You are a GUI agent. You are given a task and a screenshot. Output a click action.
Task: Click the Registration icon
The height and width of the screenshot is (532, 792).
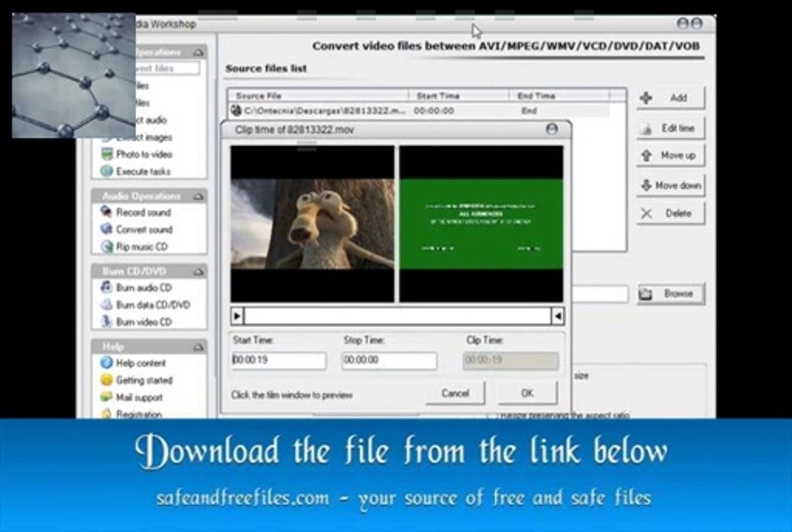click(x=106, y=414)
